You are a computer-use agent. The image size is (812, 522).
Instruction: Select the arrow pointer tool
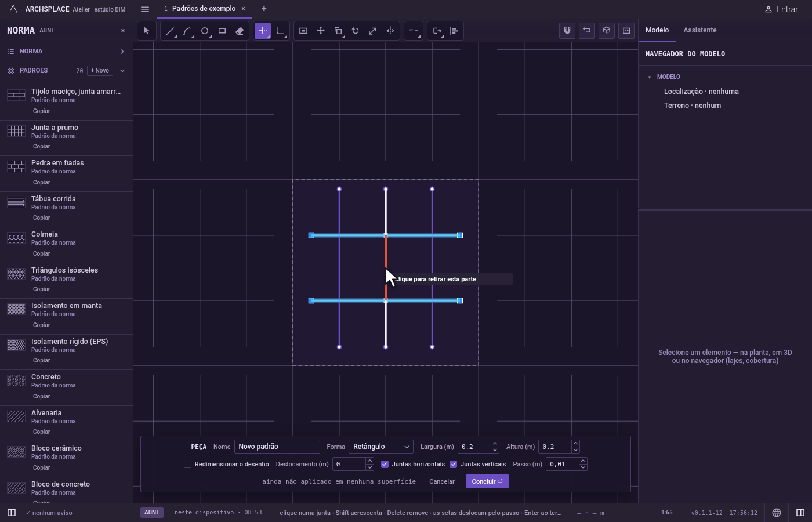pyautogui.click(x=146, y=31)
